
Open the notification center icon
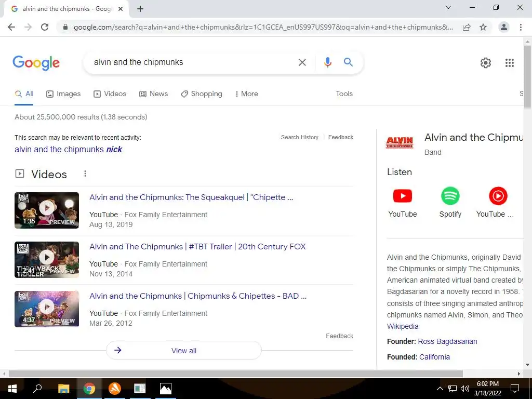tap(515, 389)
